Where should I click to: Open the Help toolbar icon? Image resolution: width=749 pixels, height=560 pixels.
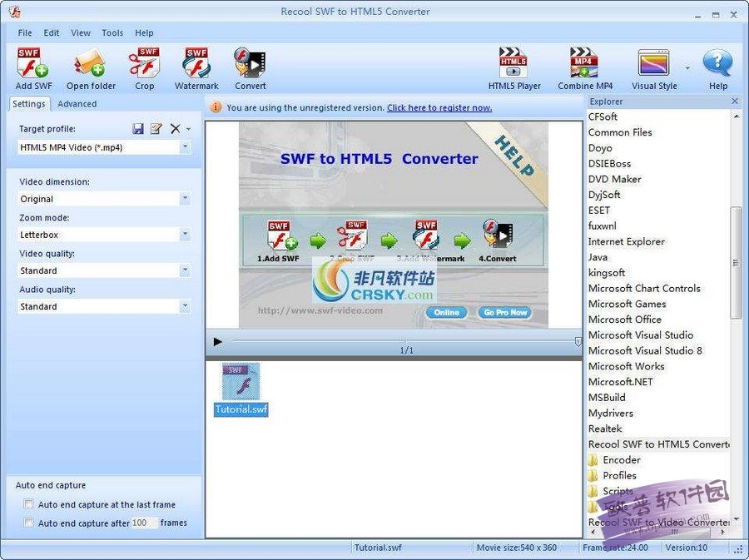[x=717, y=62]
